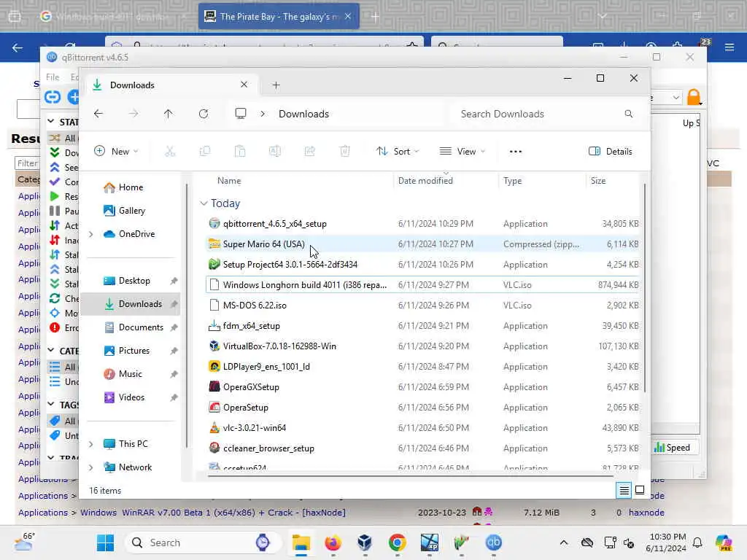Open the See more ellipsis menu
This screenshot has width=747, height=560.
click(x=516, y=152)
